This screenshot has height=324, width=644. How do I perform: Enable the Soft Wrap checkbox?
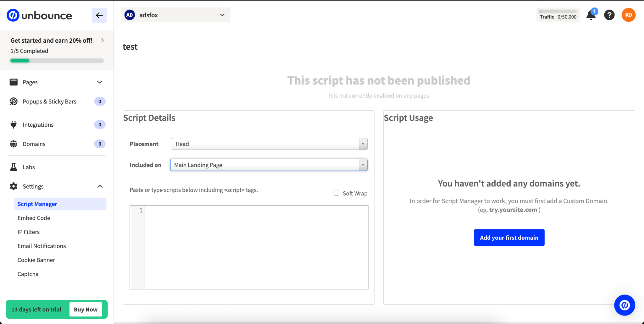click(x=336, y=193)
